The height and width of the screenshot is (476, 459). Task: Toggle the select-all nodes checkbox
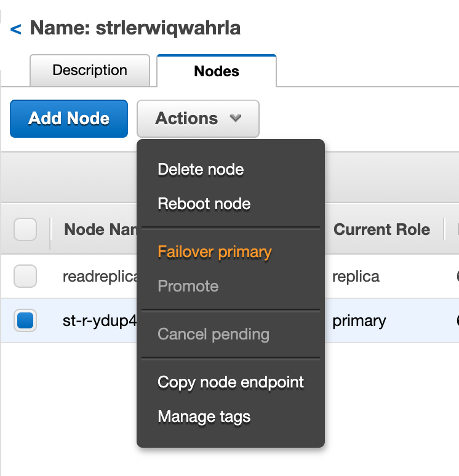pyautogui.click(x=25, y=230)
